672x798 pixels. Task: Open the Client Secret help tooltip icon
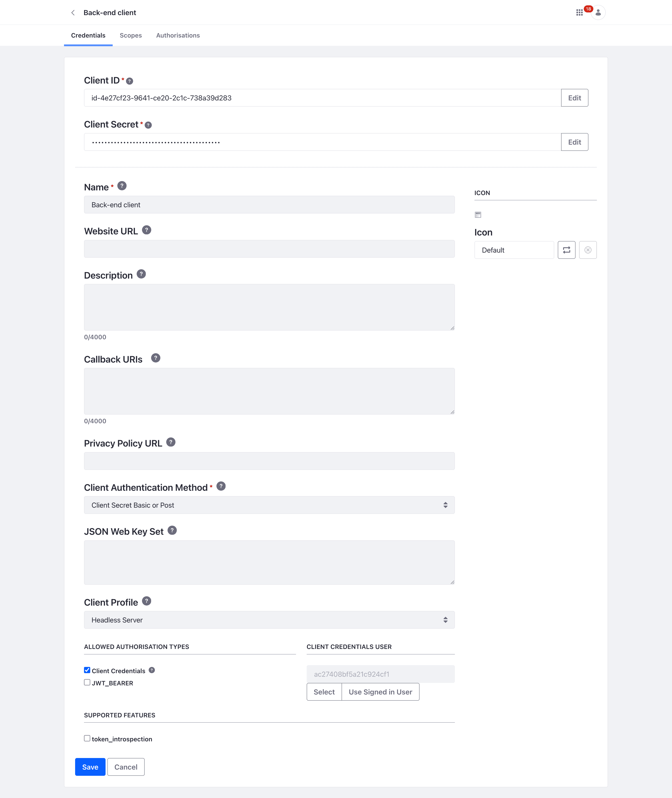click(x=148, y=125)
